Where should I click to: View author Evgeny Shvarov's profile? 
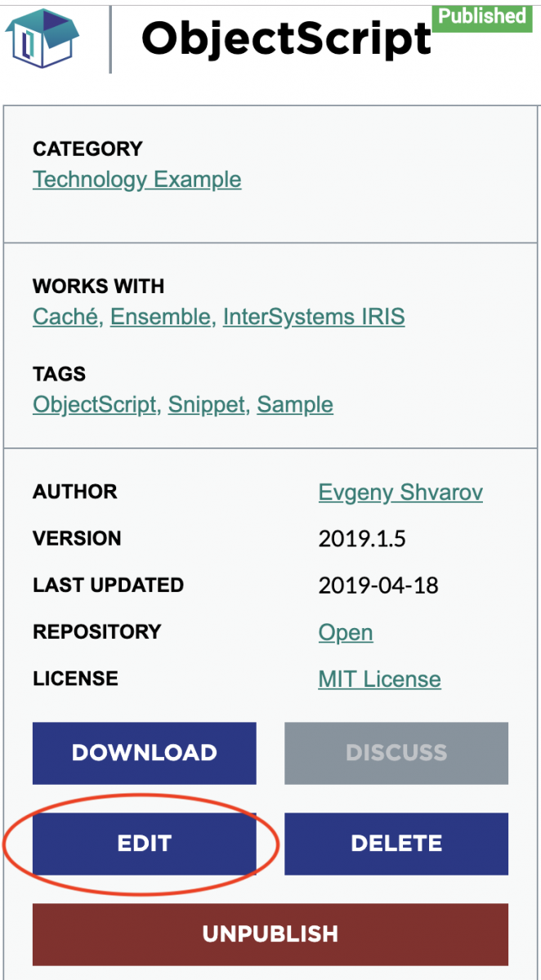coord(400,492)
